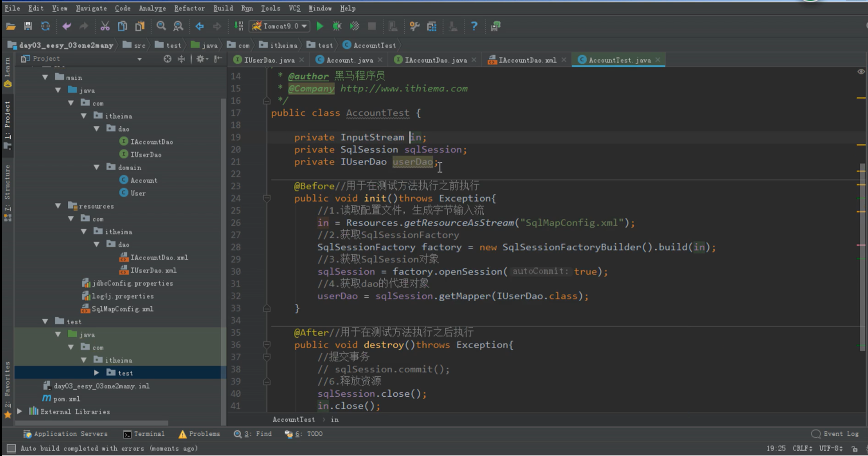
Task: Click scroll-from-source target icon in Project panel
Action: [167, 59]
